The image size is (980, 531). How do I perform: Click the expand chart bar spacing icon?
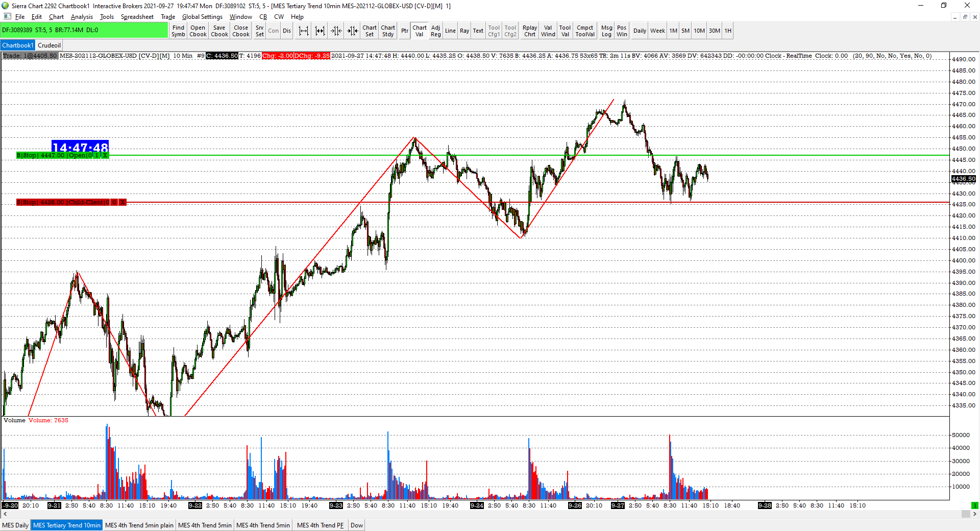pyautogui.click(x=304, y=31)
